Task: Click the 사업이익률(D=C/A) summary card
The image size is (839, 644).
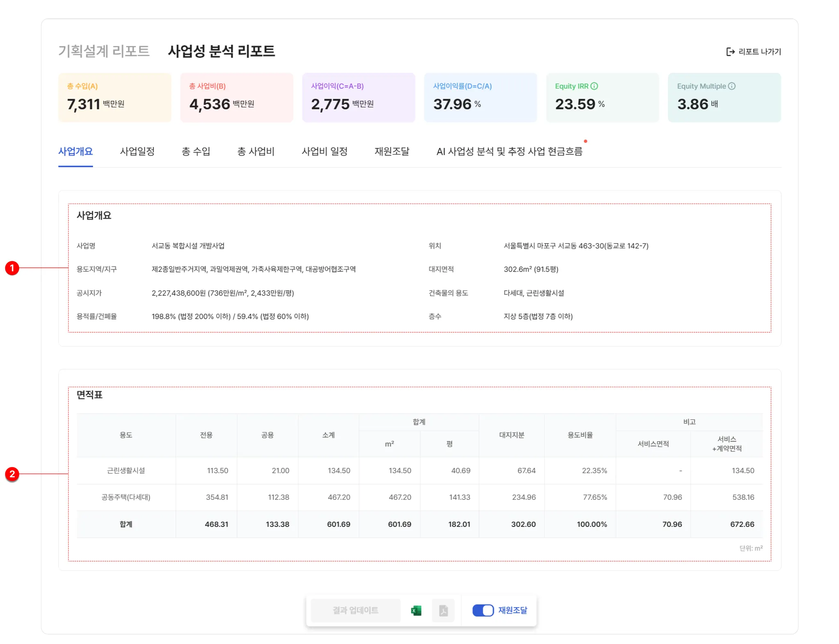Action: click(x=480, y=98)
